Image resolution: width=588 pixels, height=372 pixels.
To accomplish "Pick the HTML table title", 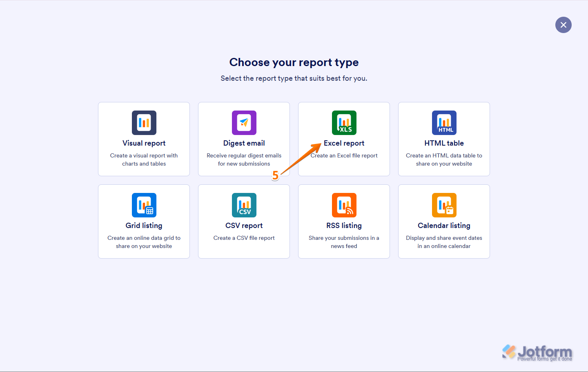I will point(444,143).
